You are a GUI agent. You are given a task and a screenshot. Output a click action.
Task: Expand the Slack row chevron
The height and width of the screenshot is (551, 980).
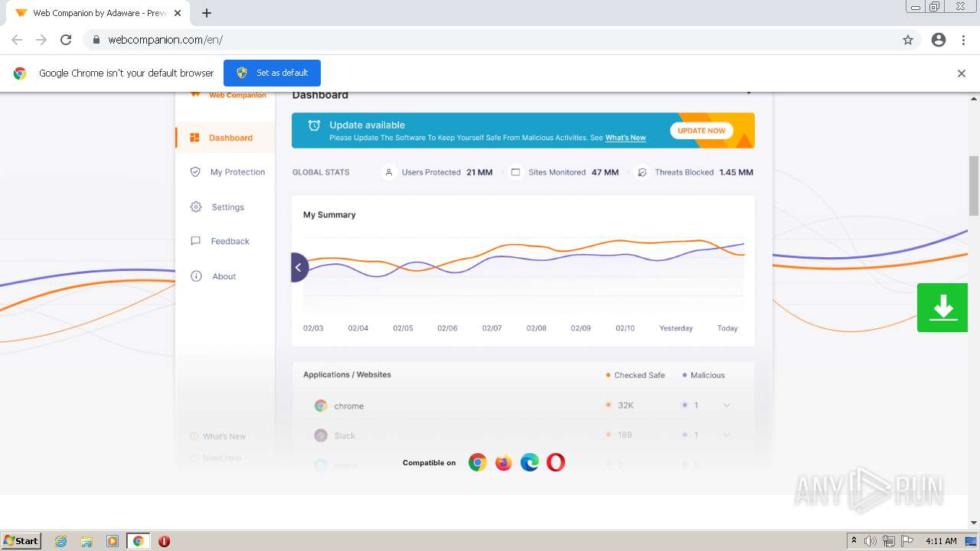pos(727,435)
